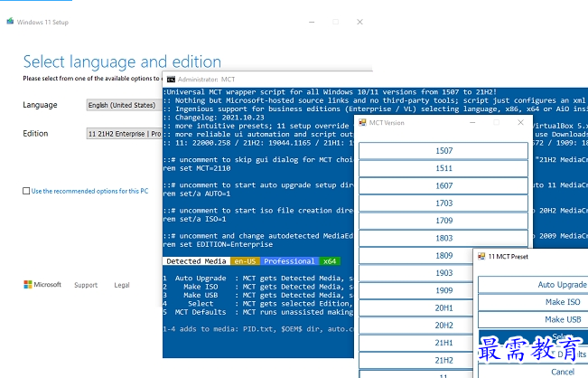Click the 'MCT Defaults' console menu row

(x=258, y=312)
